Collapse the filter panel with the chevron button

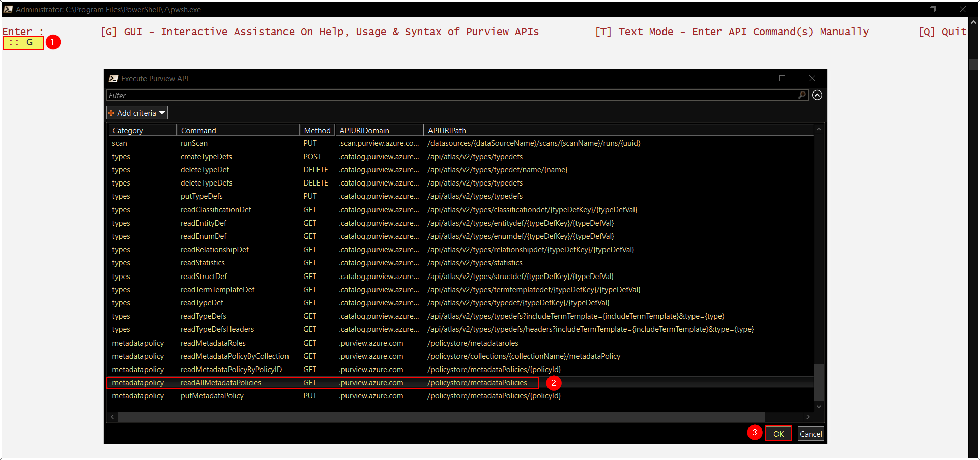tap(817, 95)
